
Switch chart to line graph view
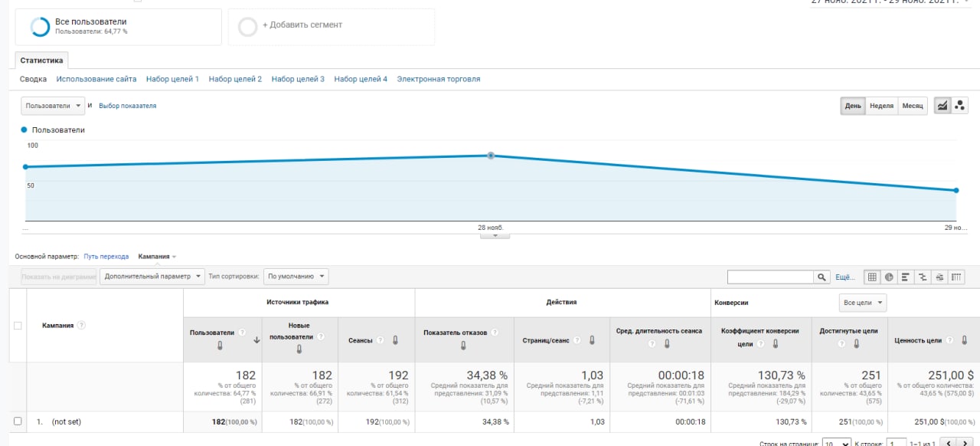(942, 106)
